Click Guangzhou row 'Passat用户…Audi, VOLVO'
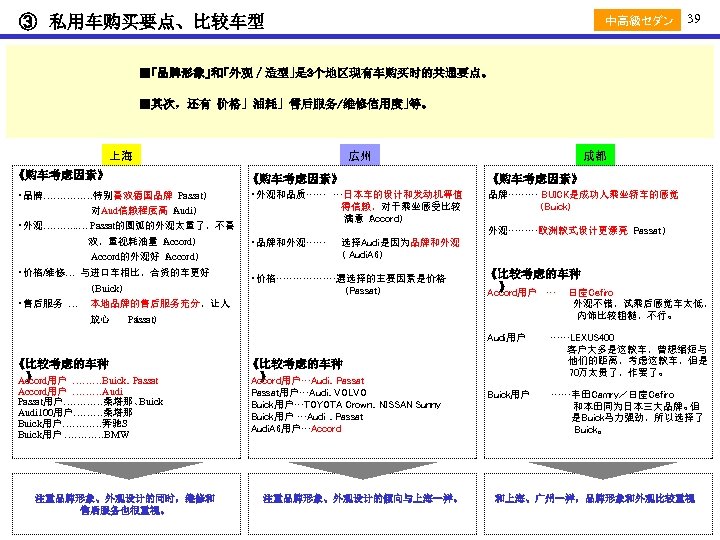This screenshot has width=720, height=540. [x=309, y=393]
